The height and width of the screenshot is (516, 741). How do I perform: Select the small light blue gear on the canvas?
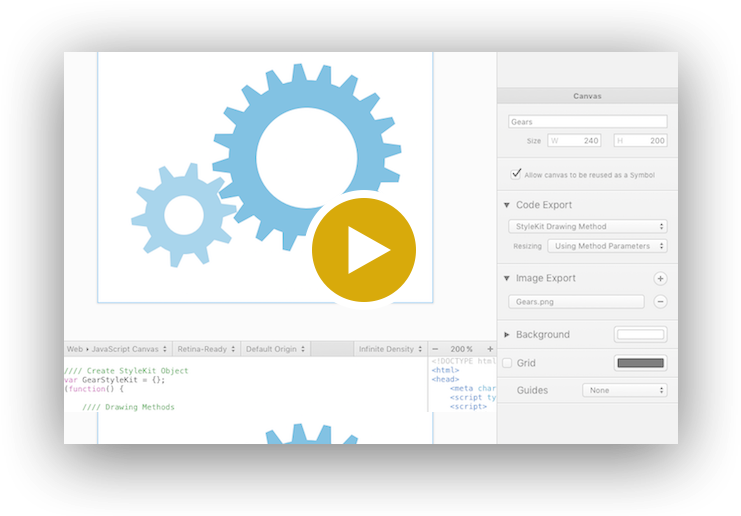184,215
